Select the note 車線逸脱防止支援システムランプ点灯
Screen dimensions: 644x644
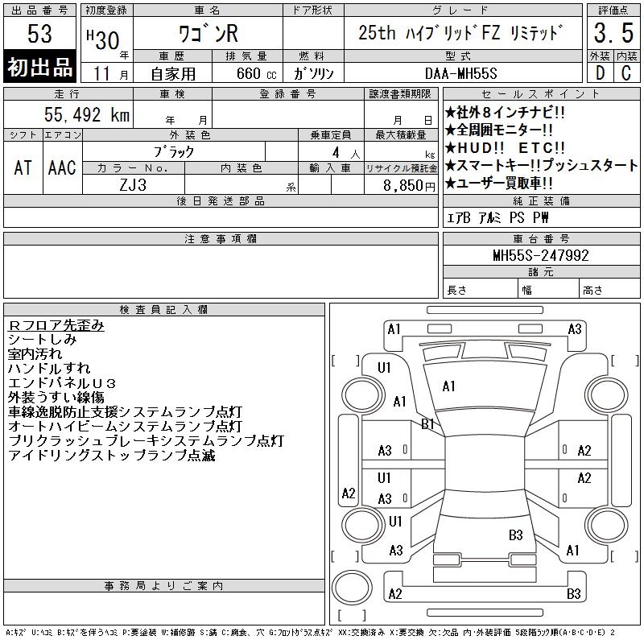[126, 411]
